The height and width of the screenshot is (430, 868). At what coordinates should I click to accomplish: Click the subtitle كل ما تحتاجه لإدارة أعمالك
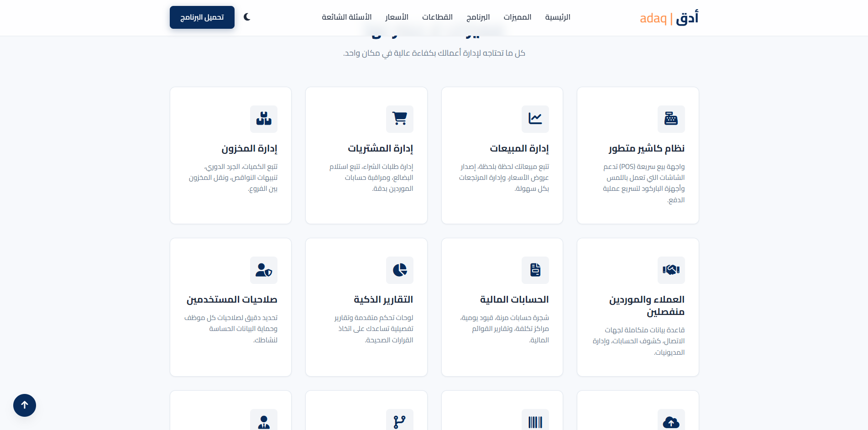click(x=434, y=53)
